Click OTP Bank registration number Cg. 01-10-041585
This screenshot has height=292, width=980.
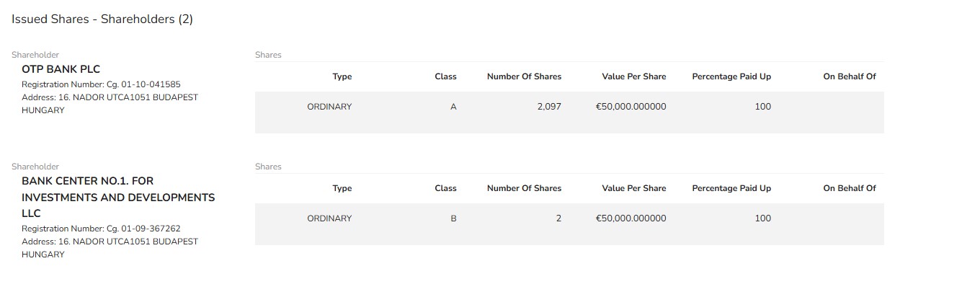point(101,84)
